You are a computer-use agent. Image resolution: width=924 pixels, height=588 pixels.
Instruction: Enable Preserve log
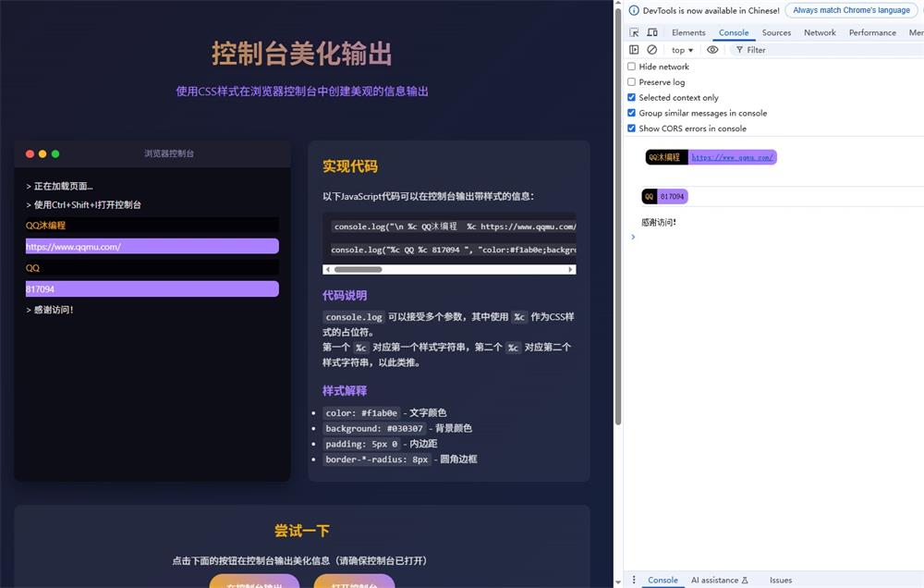631,81
